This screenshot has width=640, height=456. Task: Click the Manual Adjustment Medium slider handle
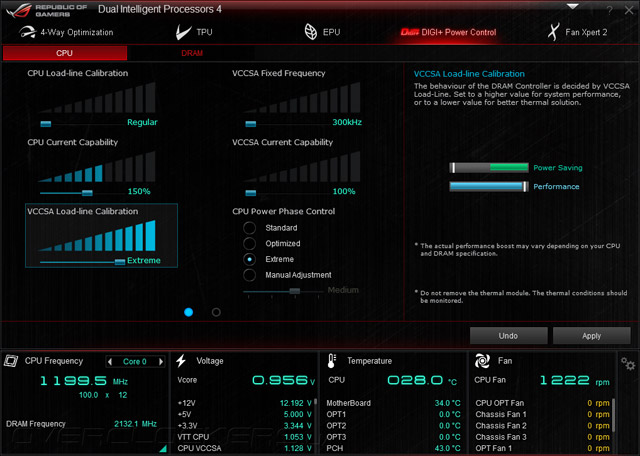[x=295, y=291]
